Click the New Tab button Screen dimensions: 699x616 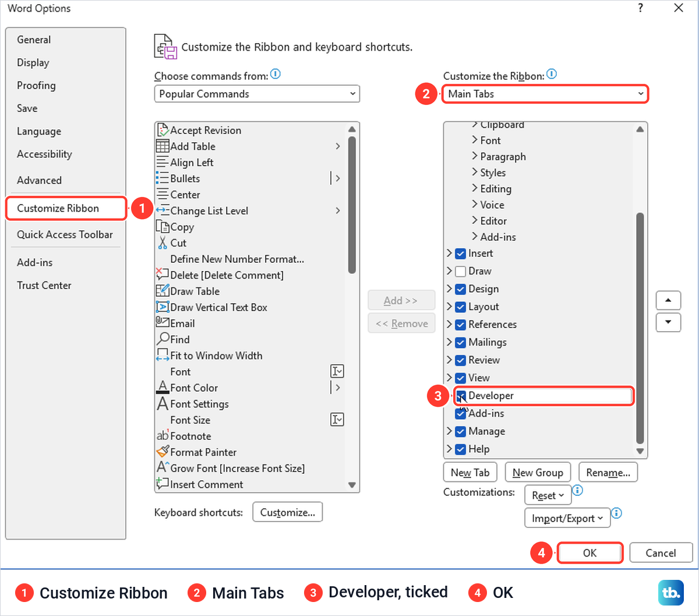click(x=470, y=473)
